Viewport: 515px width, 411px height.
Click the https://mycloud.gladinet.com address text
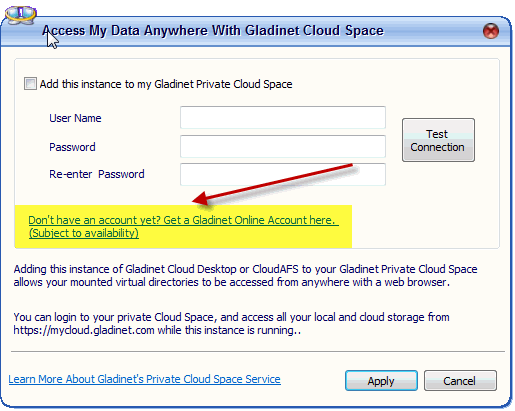point(84,330)
